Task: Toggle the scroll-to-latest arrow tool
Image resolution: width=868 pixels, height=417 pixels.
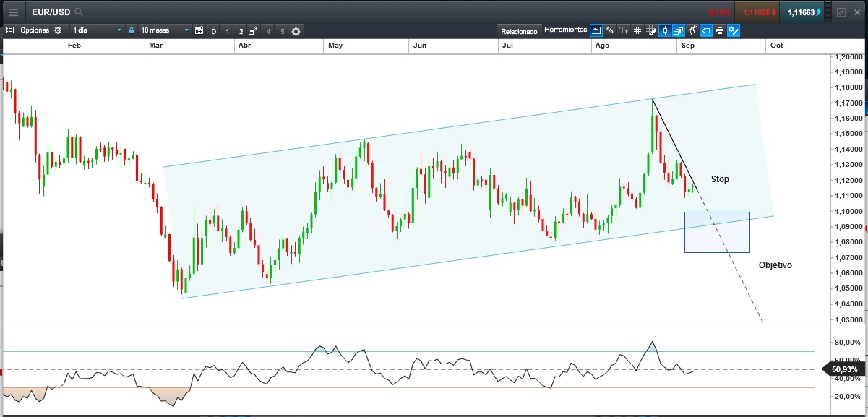Action: (x=596, y=30)
